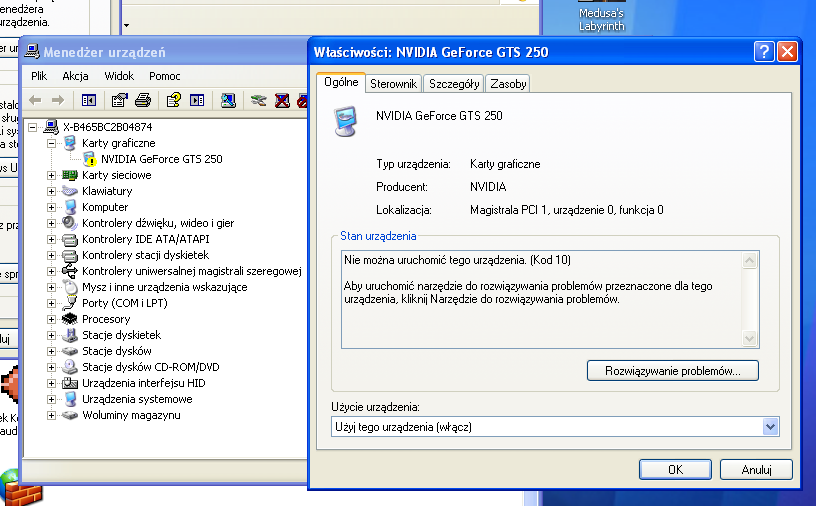
Task: Select the NVIDIA GeForce GTS 250 warning icon
Action: [90, 159]
